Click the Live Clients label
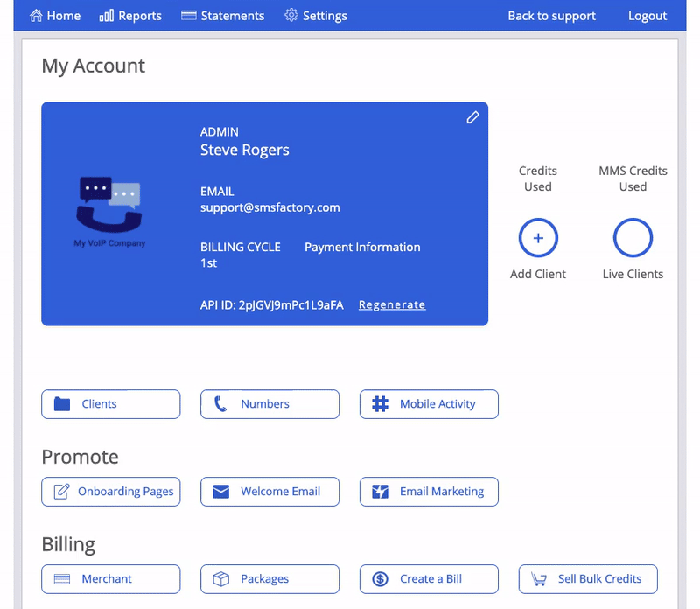This screenshot has width=700, height=609. 633,274
